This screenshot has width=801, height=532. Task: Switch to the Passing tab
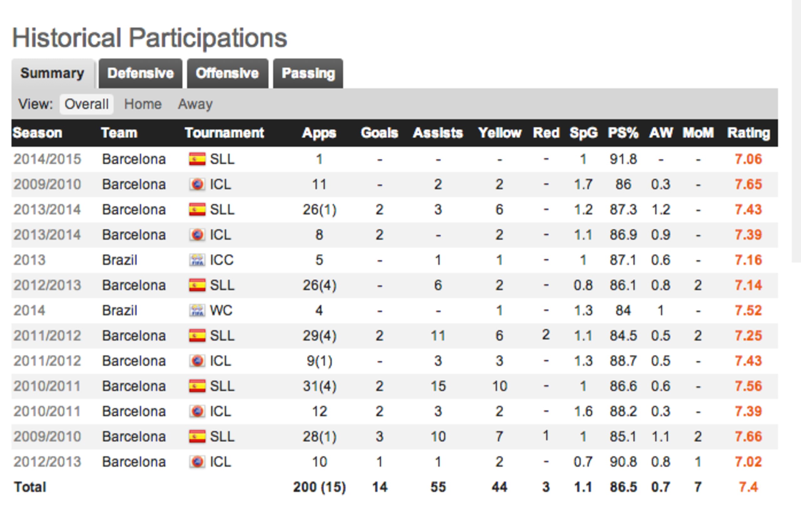(308, 73)
